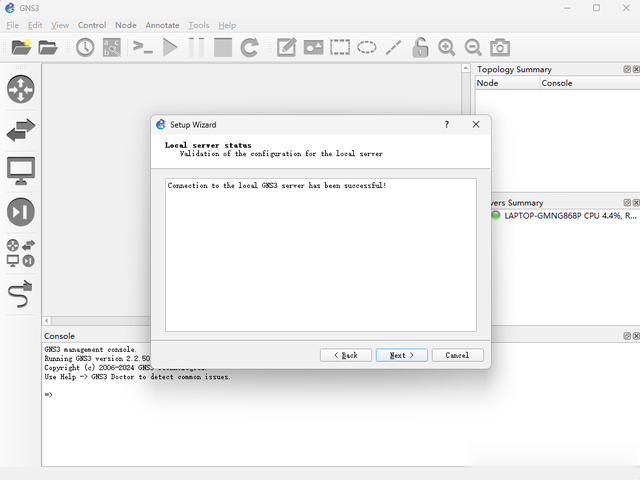Close the Topology Summary panel
Viewport: 640px width, 480px height.
coord(636,69)
